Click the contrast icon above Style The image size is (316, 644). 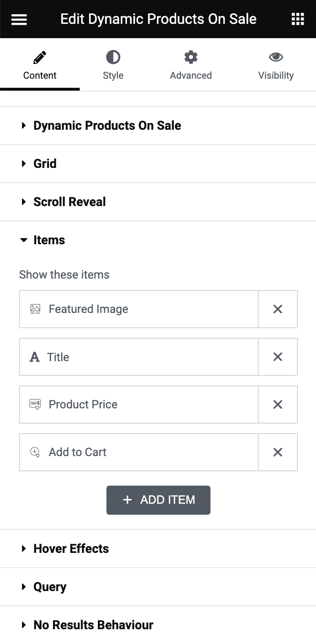(113, 57)
